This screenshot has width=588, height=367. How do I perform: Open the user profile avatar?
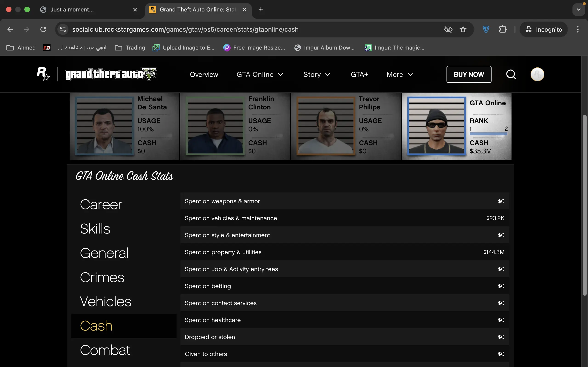tap(537, 74)
